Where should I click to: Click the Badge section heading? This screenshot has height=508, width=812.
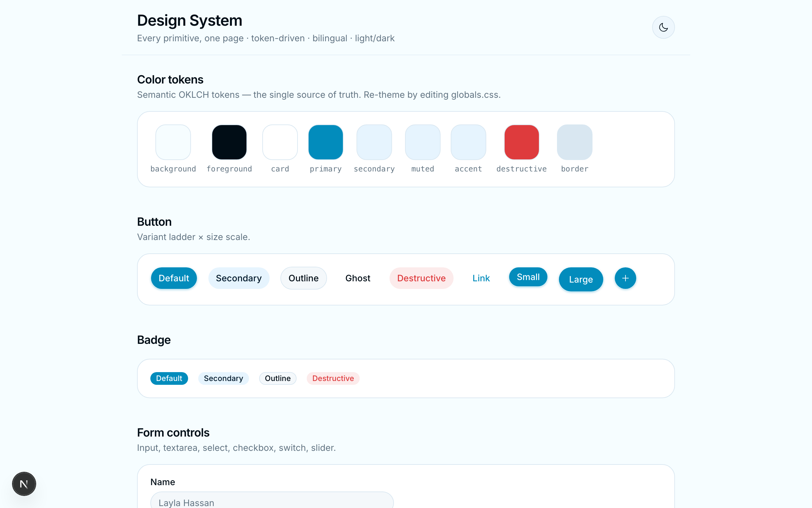[154, 340]
